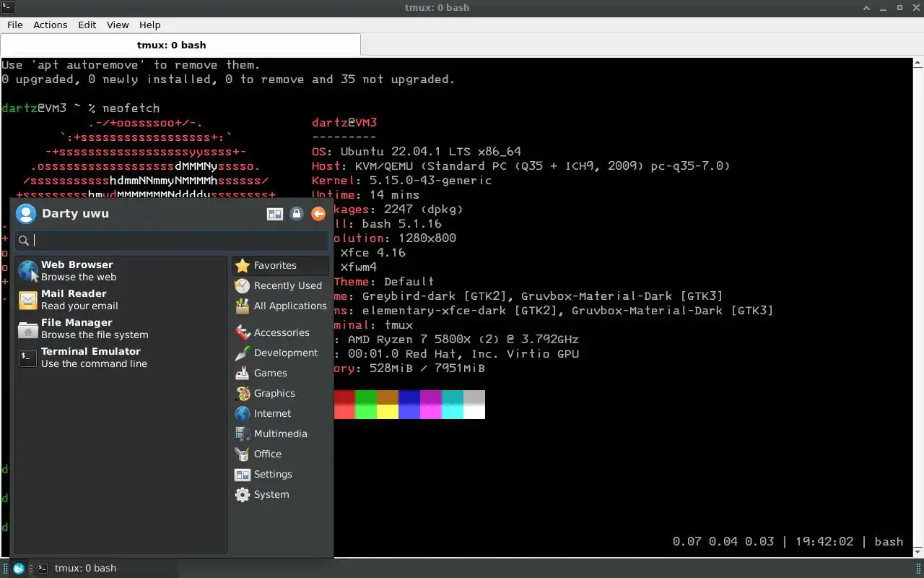Image resolution: width=924 pixels, height=578 pixels.
Task: Select the All Applications icon
Action: (x=243, y=306)
